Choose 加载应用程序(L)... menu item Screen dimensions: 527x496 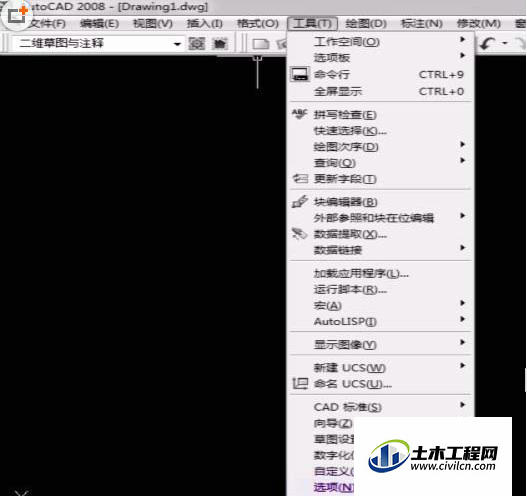pyautogui.click(x=381, y=274)
